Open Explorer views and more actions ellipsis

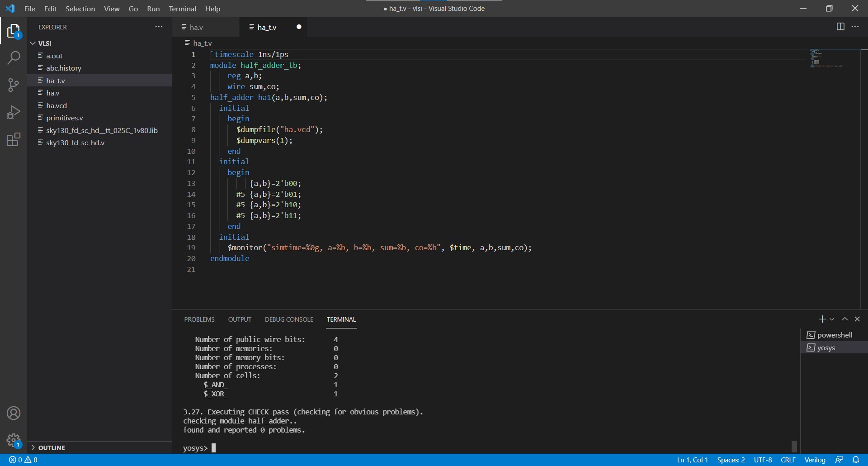pyautogui.click(x=159, y=27)
